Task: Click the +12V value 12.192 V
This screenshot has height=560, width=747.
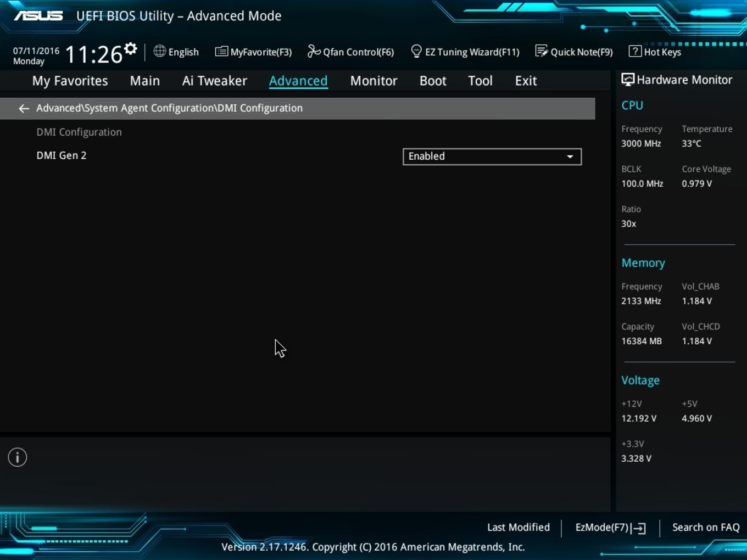Action: (639, 419)
